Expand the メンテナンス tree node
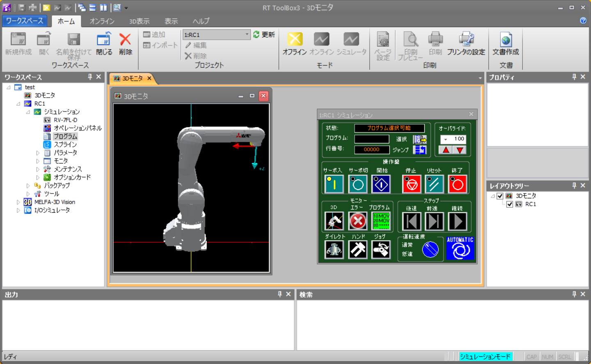Viewport: 591px width, 364px height. (38, 169)
